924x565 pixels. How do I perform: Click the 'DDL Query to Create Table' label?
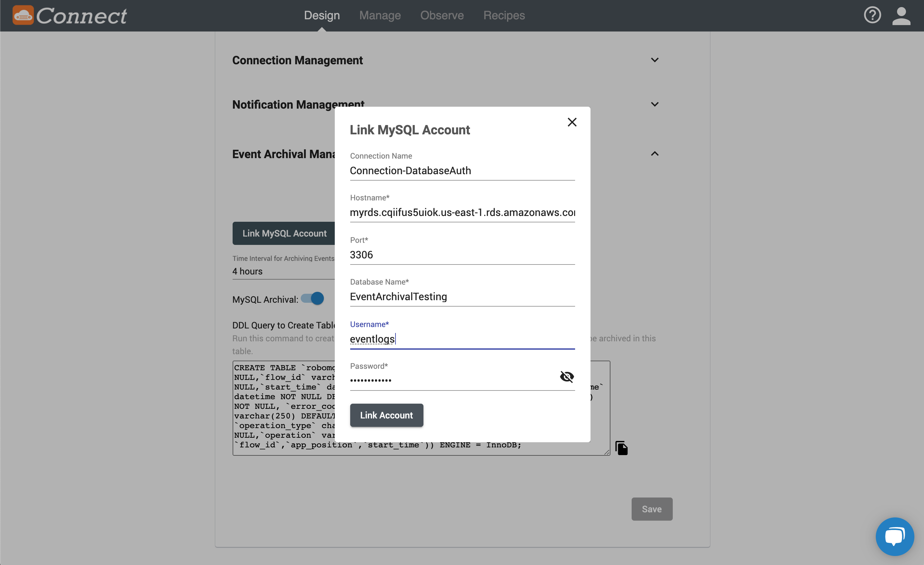283,326
